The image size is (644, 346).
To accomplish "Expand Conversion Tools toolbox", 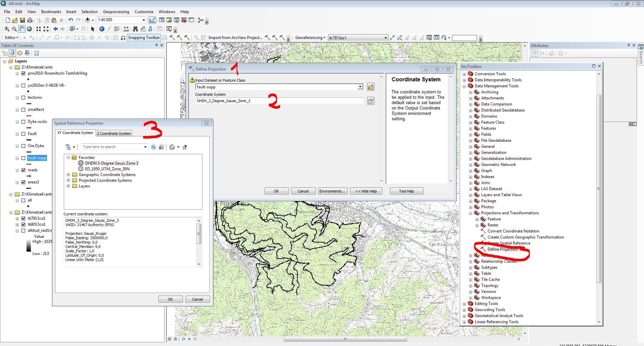I will (464, 74).
